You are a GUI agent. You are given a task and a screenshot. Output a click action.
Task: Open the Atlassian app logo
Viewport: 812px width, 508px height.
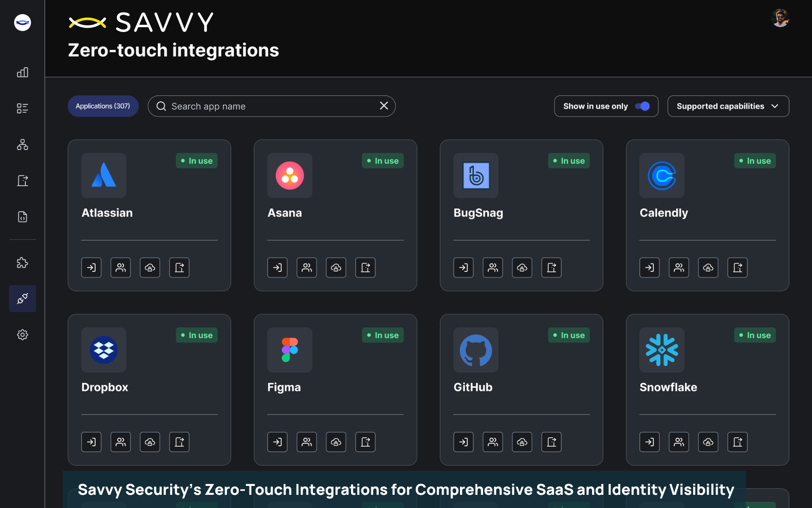[x=104, y=175]
